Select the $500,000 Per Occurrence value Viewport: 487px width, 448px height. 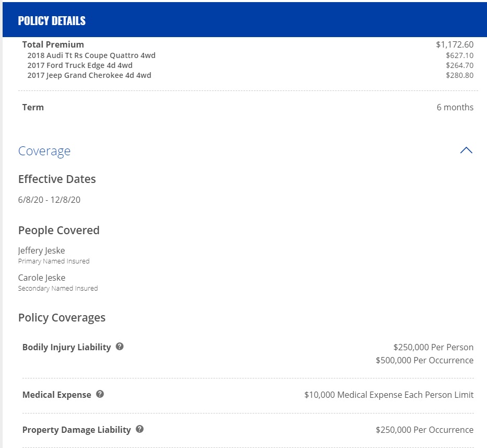point(425,360)
